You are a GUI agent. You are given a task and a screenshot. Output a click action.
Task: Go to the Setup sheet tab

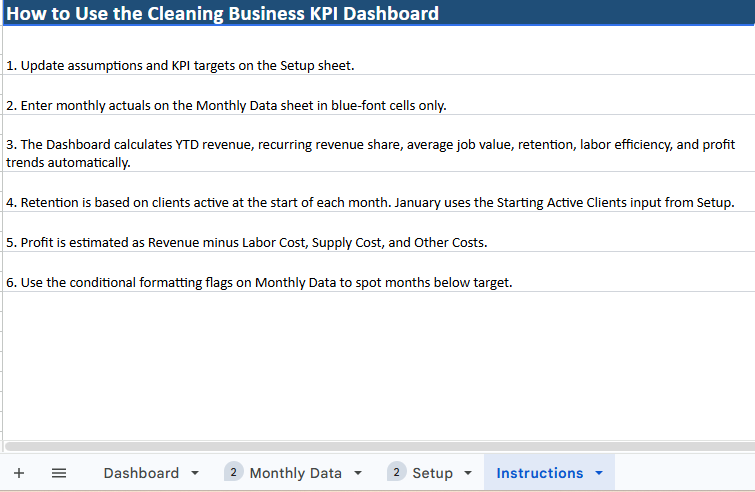[x=432, y=473]
